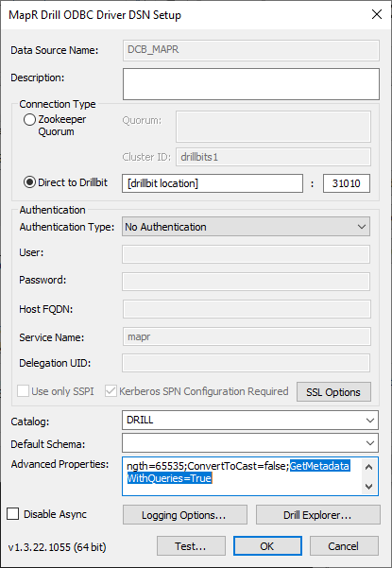Viewport: 392px width, 568px height.
Task: Click Advanced Properties scroll up arrow
Action: pos(368,467)
